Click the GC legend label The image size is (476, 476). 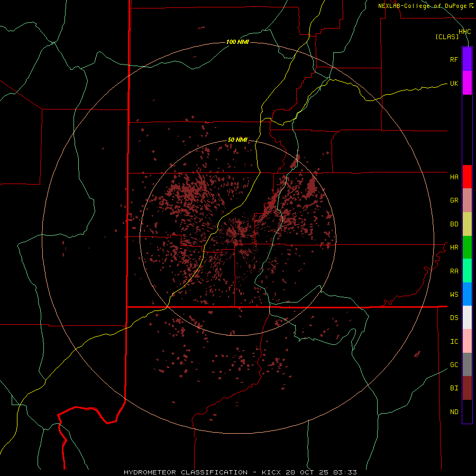pos(454,365)
